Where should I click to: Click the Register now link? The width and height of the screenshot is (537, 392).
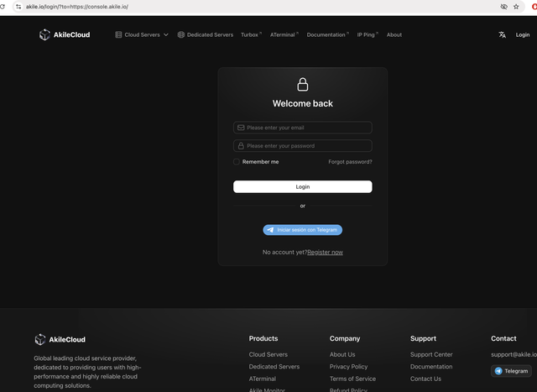(325, 252)
